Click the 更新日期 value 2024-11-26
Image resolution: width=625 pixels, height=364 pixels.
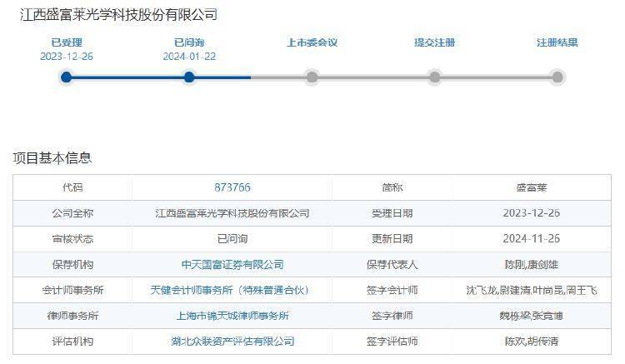tap(532, 239)
